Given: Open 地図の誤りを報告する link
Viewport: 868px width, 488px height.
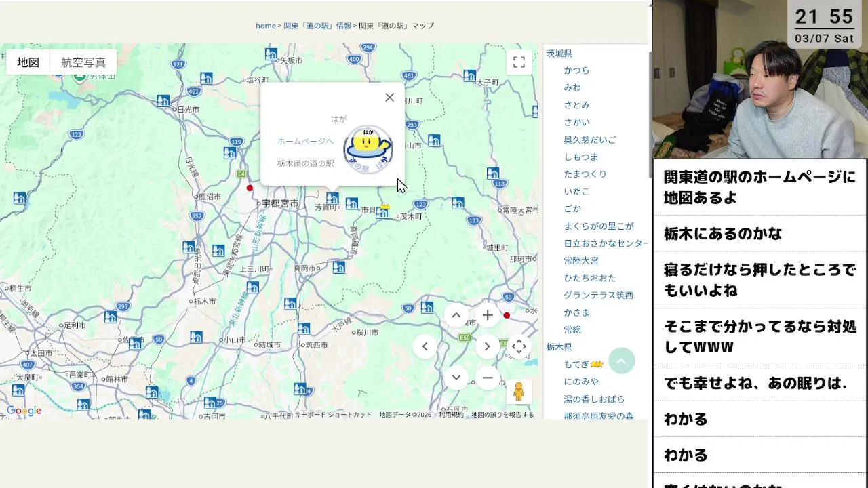Looking at the screenshot, I should (x=502, y=415).
